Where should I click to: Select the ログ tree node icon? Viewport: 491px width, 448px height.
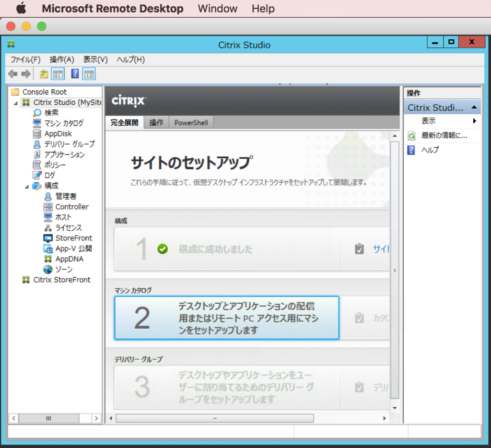[x=37, y=175]
